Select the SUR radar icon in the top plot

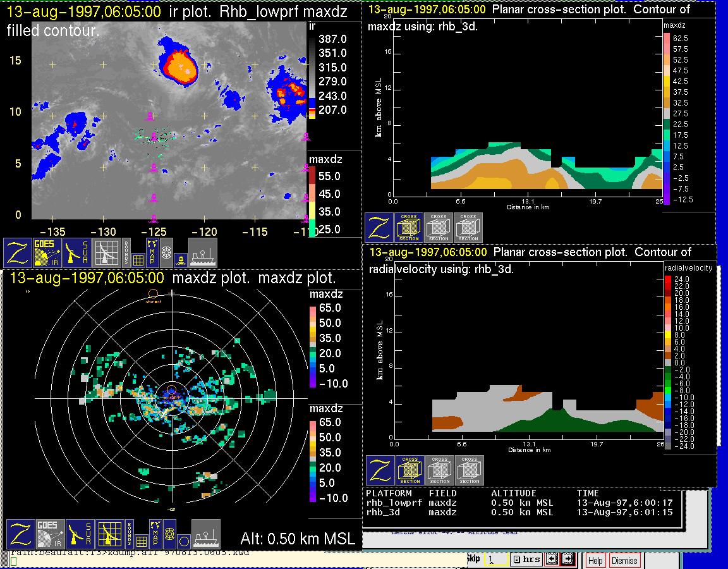point(78,253)
